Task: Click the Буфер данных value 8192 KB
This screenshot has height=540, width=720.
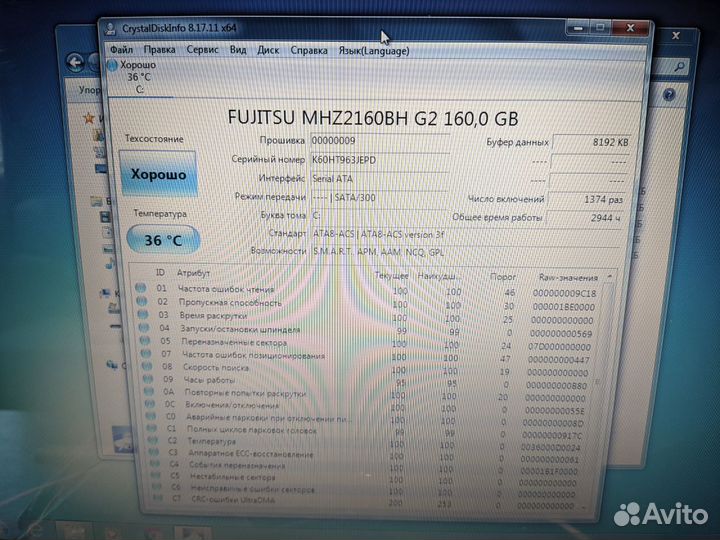Action: 591,142
